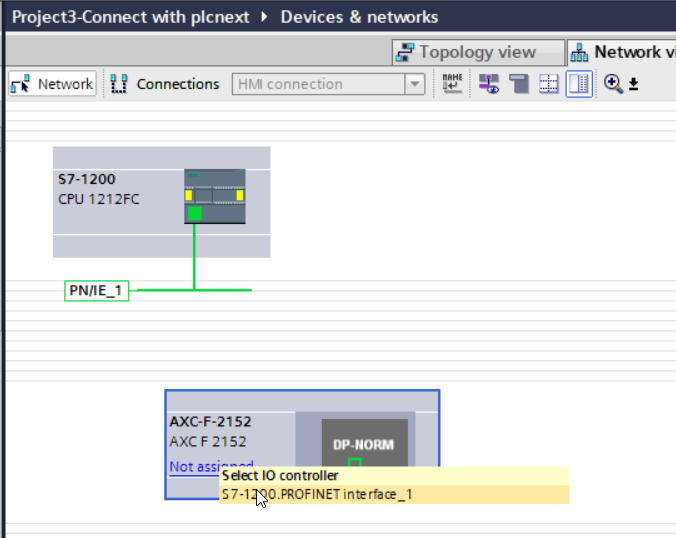Select the PN/IE_1 subnet label

coord(97,291)
